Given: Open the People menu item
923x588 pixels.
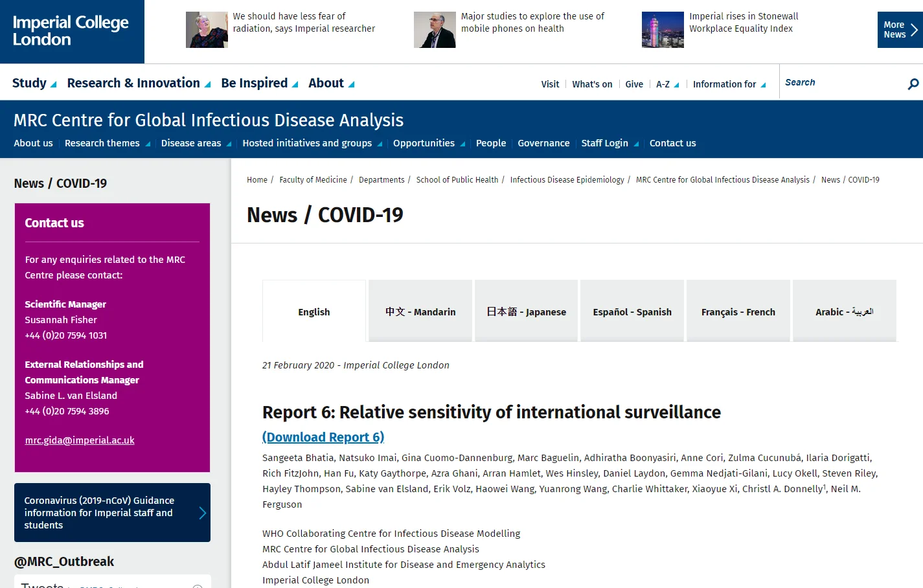Looking at the screenshot, I should click(491, 143).
